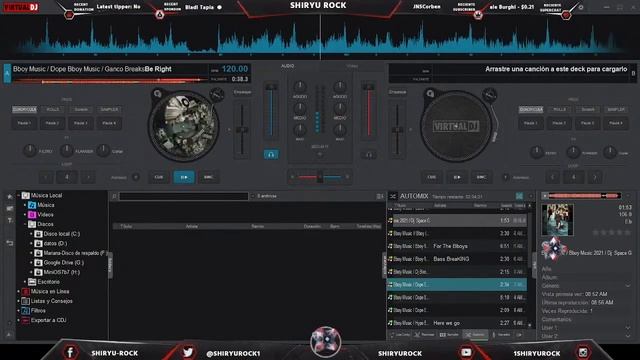Open the Twitter @SHIRYUROCK1 overlay icon

(x=188, y=352)
